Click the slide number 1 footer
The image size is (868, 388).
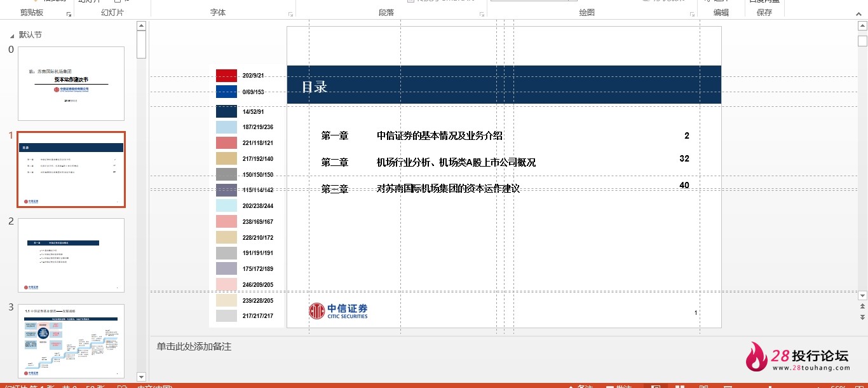[x=696, y=313]
